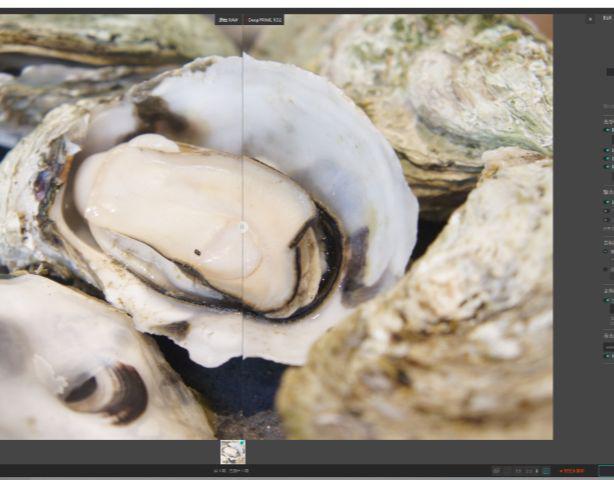Click the original RAW label above the preview
The height and width of the screenshot is (480, 614).
(229, 20)
